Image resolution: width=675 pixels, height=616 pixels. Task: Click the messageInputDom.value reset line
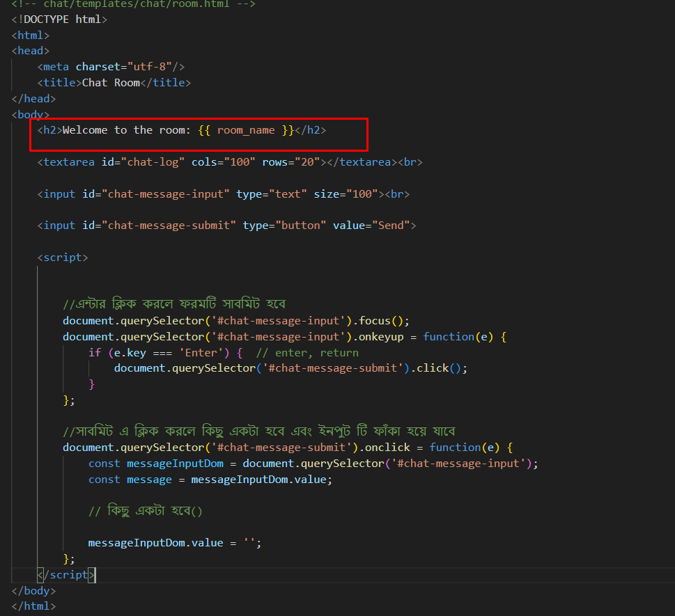point(175,543)
